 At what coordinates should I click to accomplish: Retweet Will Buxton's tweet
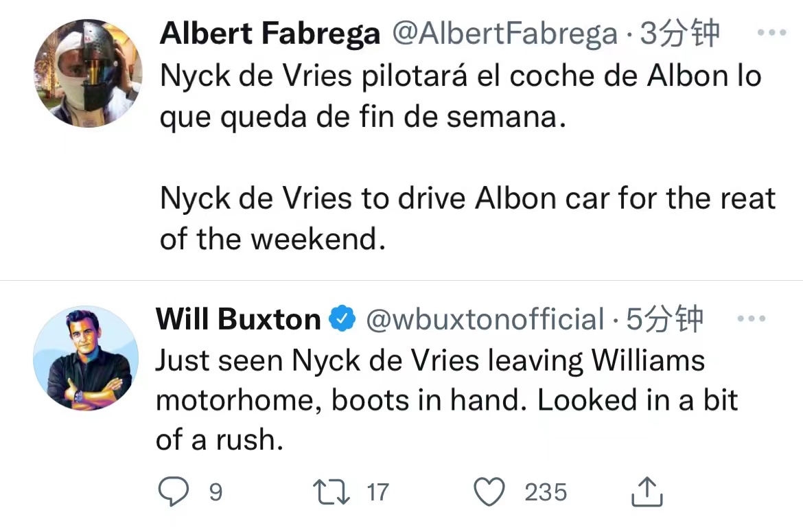331,491
